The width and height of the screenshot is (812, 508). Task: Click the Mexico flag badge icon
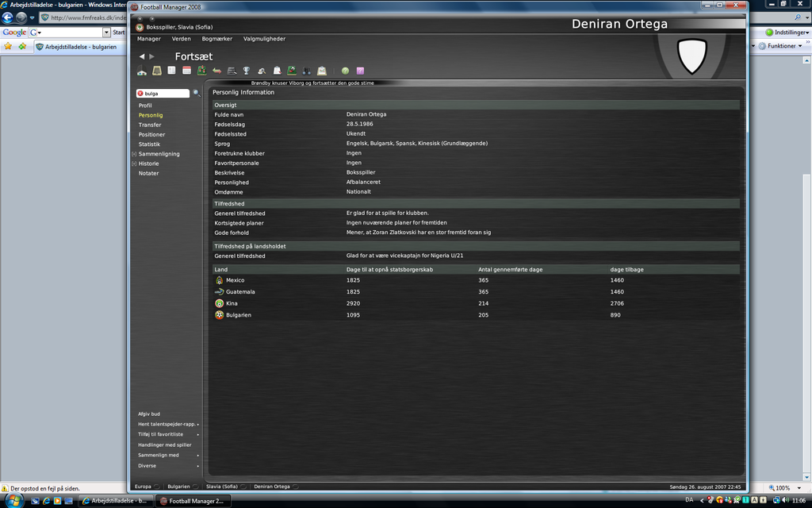coord(219,280)
